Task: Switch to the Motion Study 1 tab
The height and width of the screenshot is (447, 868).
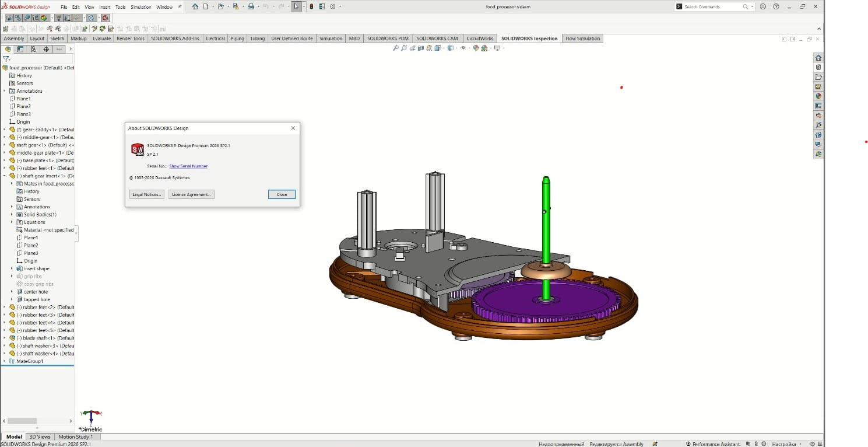Action: (x=76, y=436)
